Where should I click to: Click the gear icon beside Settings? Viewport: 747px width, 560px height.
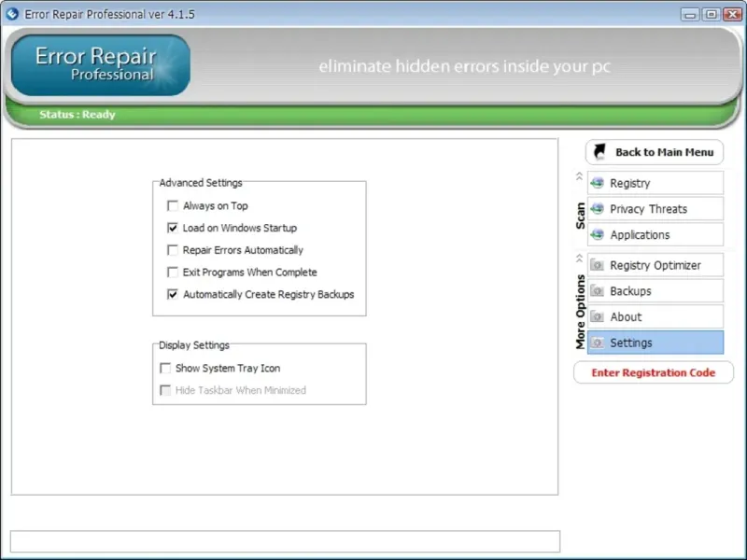(597, 343)
